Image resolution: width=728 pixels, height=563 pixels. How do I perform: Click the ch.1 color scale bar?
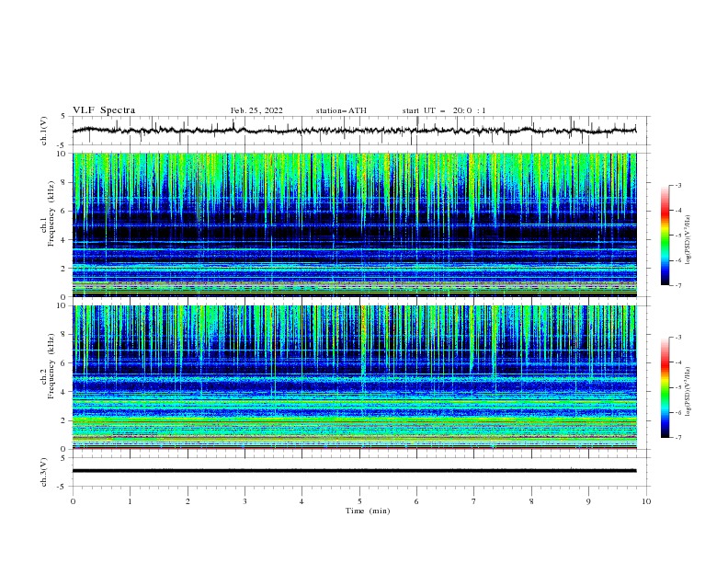[x=665, y=236]
